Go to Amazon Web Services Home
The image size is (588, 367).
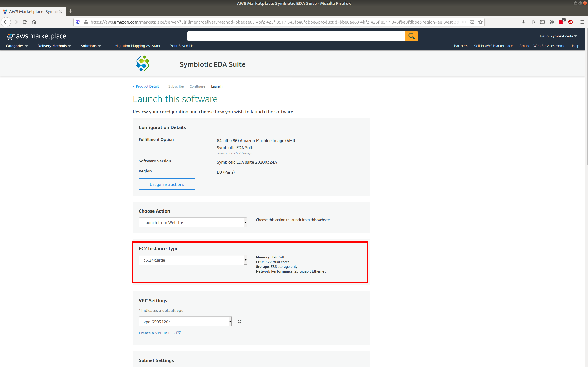pyautogui.click(x=542, y=46)
